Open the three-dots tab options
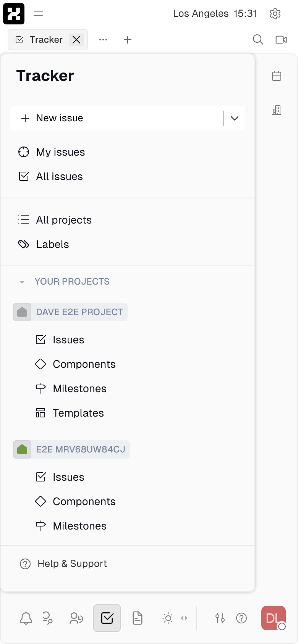 tap(103, 40)
